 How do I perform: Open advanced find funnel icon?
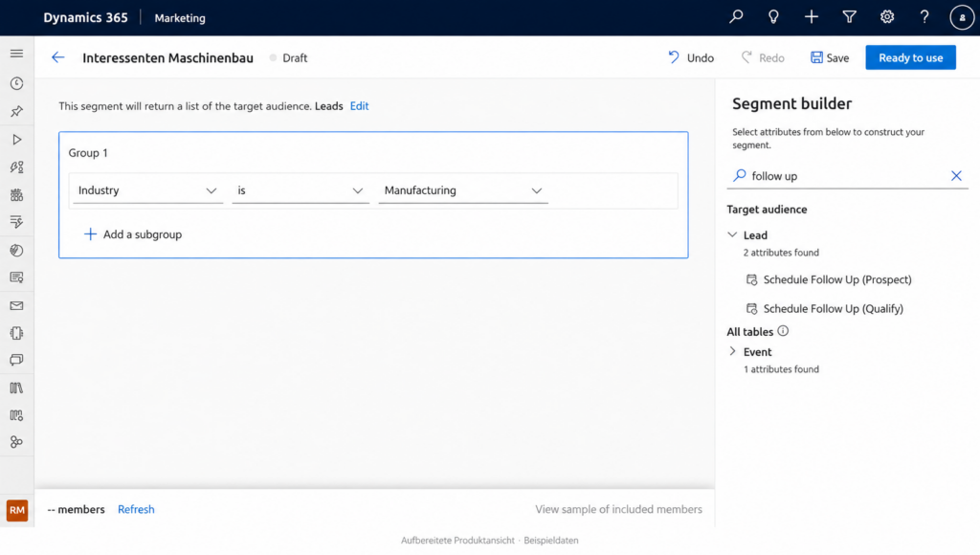tap(850, 17)
